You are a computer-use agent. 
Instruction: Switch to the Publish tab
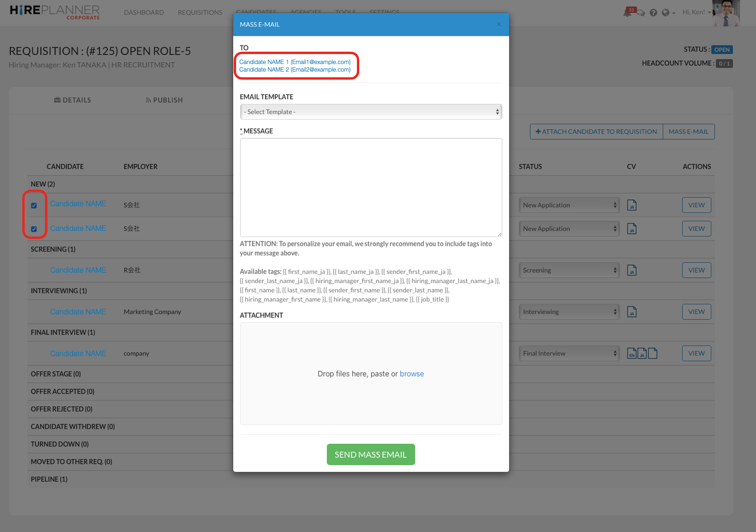pos(164,100)
